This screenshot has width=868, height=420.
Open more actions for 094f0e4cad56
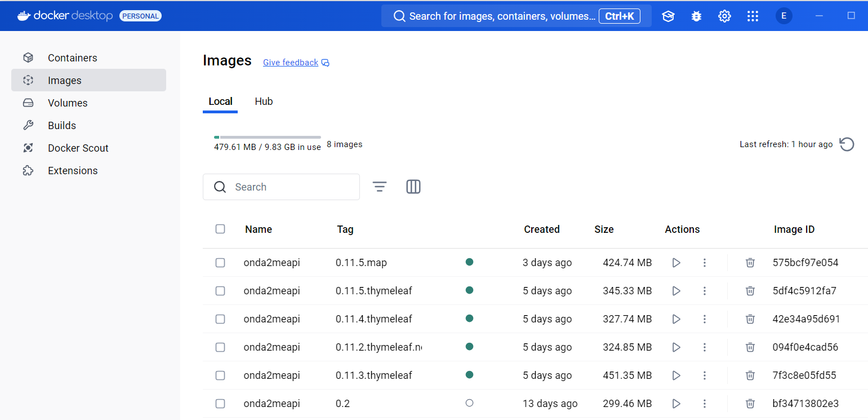[x=704, y=347]
